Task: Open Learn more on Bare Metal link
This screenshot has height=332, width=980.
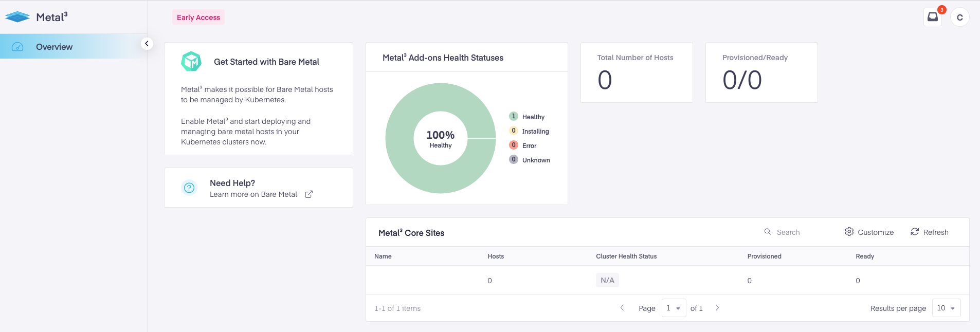Action: tap(253, 194)
